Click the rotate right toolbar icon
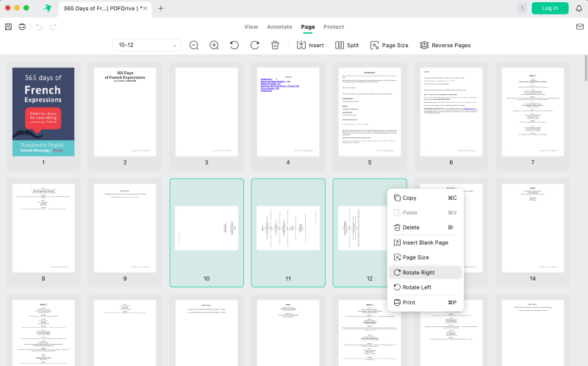 click(x=254, y=45)
